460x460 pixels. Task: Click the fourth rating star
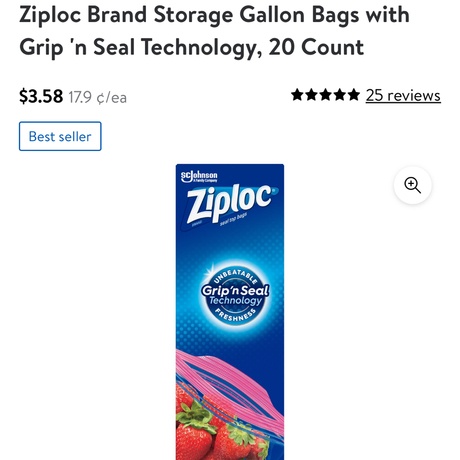click(340, 95)
